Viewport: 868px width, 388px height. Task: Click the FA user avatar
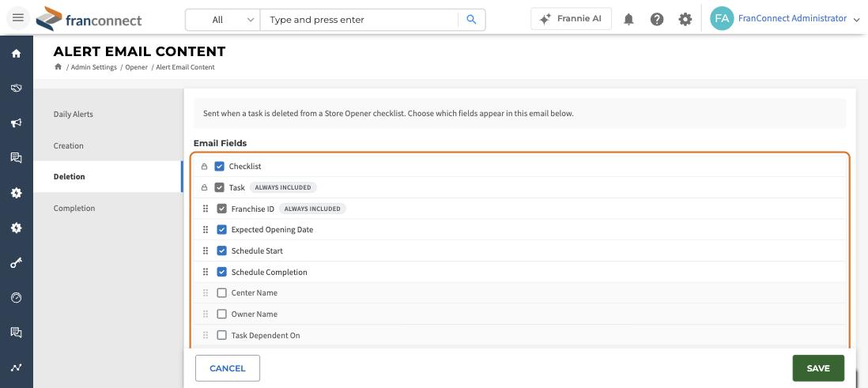pos(721,18)
